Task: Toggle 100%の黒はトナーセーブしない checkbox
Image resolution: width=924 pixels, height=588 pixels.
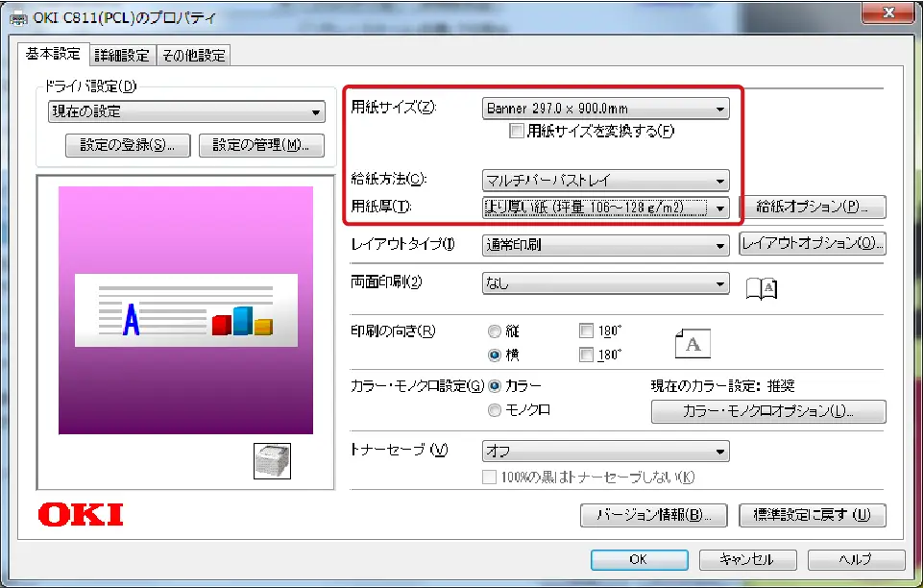Action: point(489,478)
